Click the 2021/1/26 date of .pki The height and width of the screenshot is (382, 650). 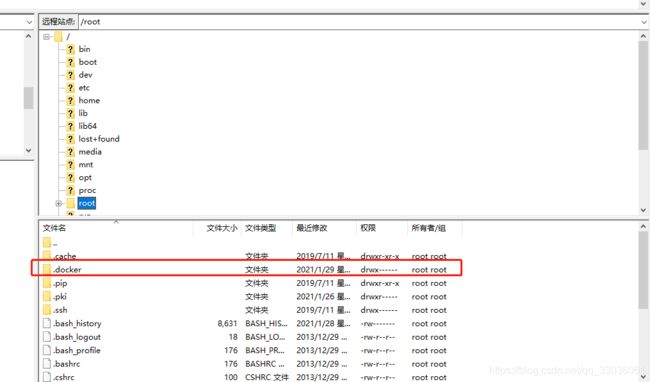[323, 297]
